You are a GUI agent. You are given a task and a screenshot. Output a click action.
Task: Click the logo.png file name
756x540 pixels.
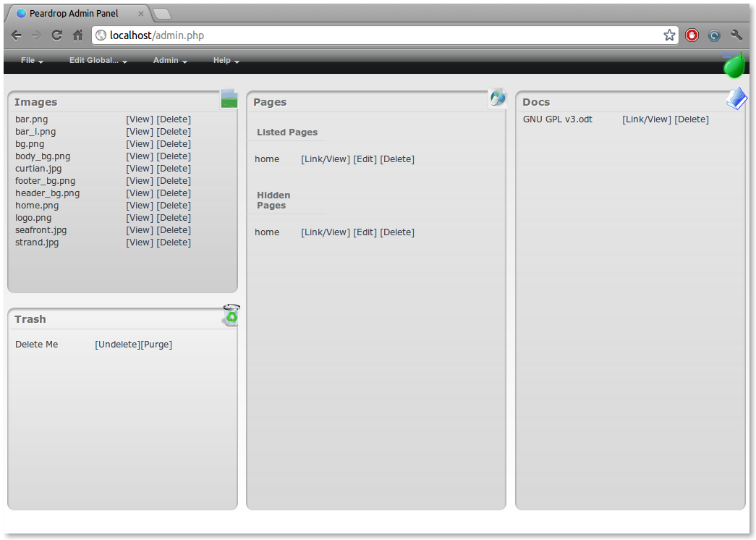point(33,218)
